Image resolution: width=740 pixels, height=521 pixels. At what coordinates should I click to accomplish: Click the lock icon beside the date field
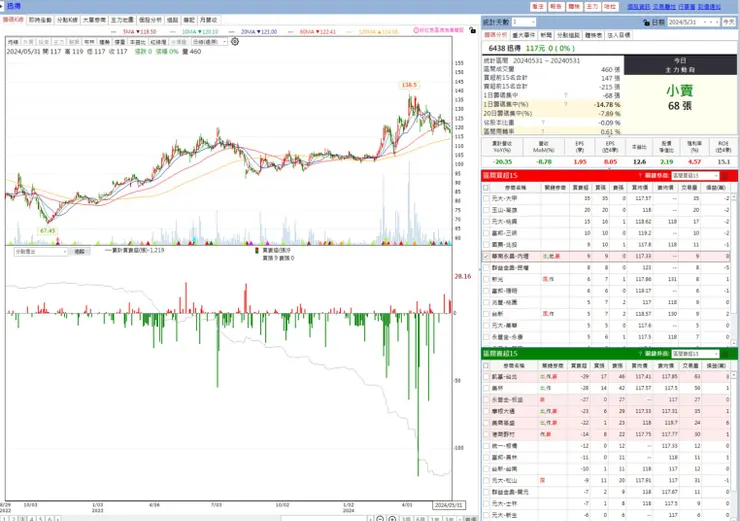coord(646,22)
